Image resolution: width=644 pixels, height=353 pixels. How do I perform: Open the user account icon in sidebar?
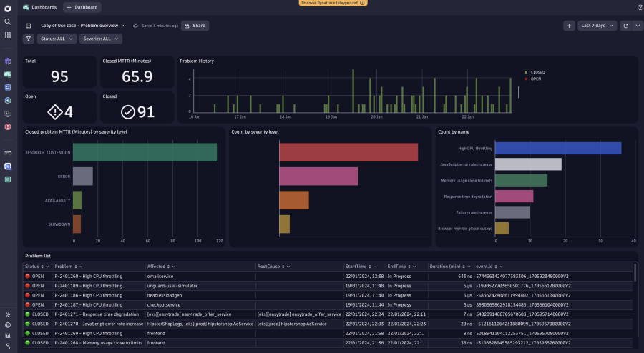[7, 346]
